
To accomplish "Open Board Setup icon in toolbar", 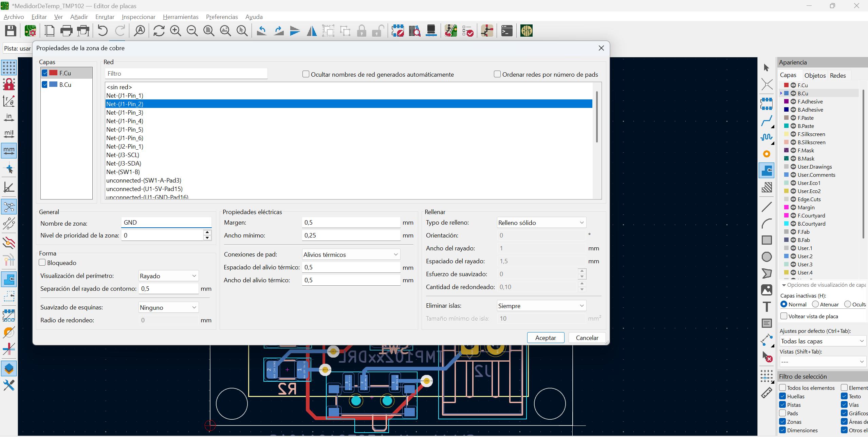I will (31, 31).
